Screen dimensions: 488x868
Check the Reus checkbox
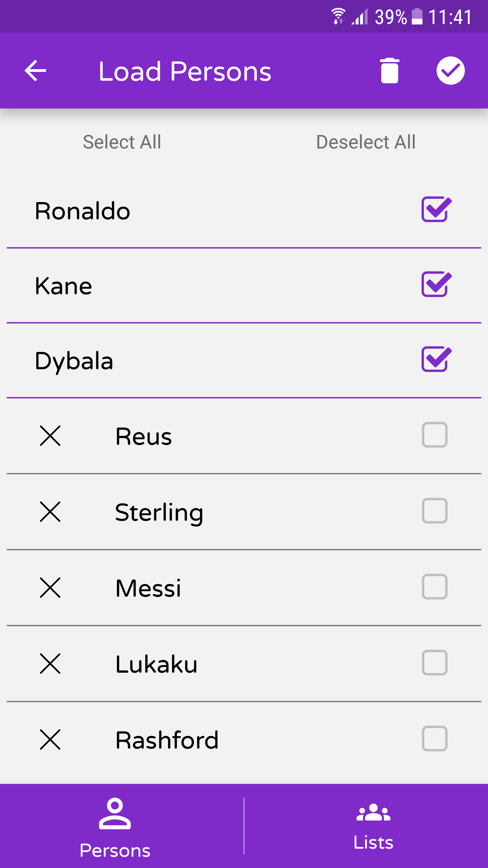435,435
